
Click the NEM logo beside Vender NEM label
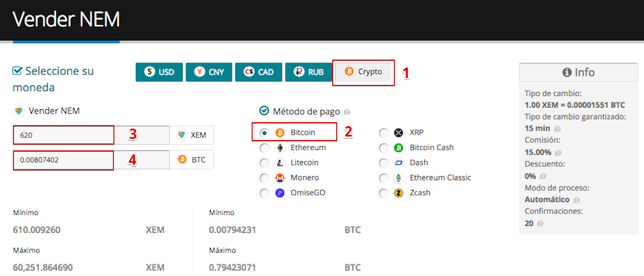click(x=19, y=111)
